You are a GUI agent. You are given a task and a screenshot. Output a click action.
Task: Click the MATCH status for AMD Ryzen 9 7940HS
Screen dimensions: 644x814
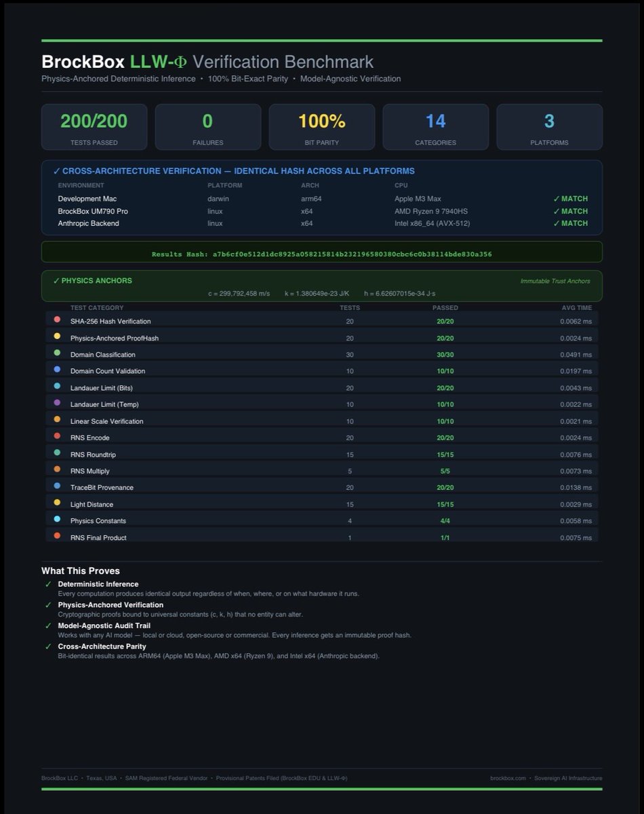[x=571, y=211]
